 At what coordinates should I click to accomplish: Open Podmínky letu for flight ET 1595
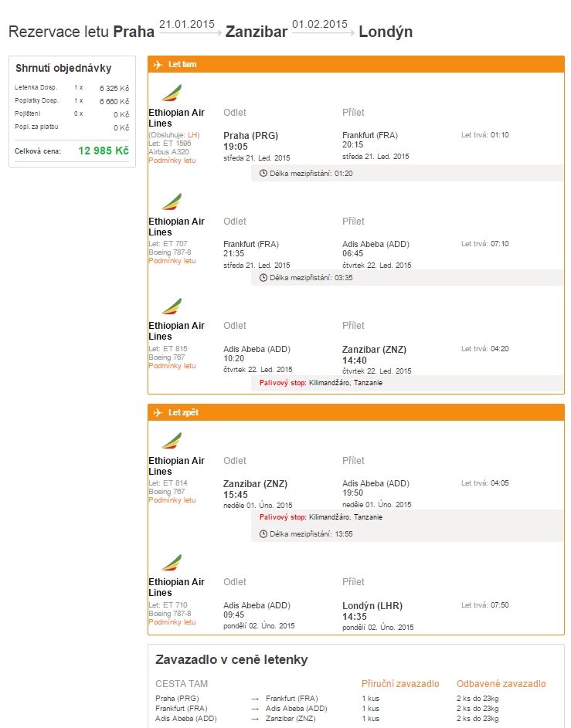pyautogui.click(x=172, y=161)
